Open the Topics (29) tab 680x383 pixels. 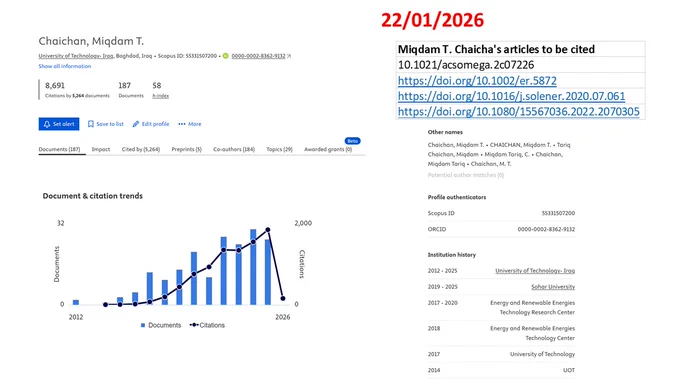[279, 149]
